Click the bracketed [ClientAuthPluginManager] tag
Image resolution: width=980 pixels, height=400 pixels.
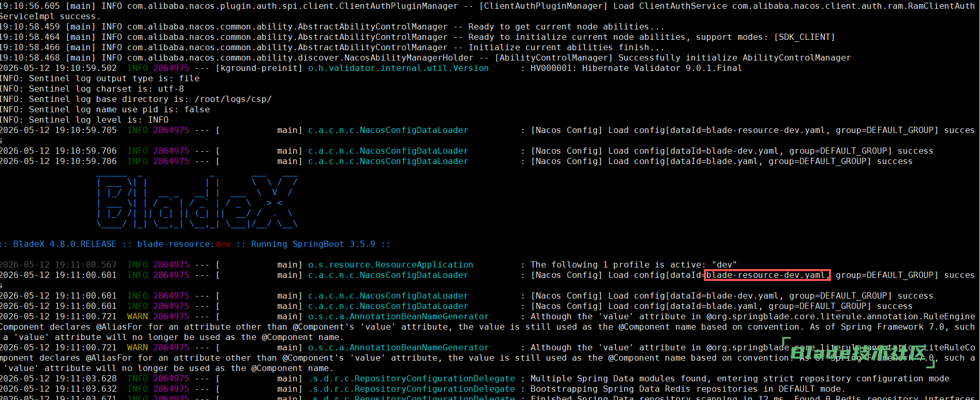pyautogui.click(x=544, y=6)
